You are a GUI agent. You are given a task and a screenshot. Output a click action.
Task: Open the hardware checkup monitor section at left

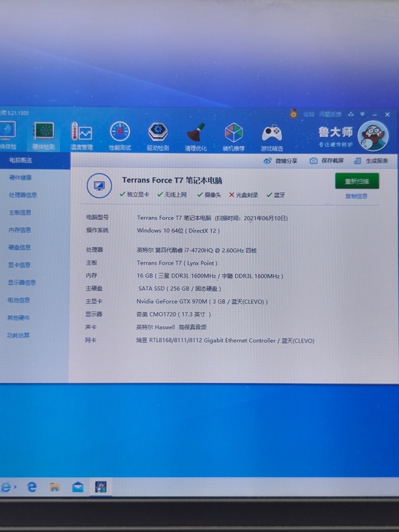click(8, 135)
